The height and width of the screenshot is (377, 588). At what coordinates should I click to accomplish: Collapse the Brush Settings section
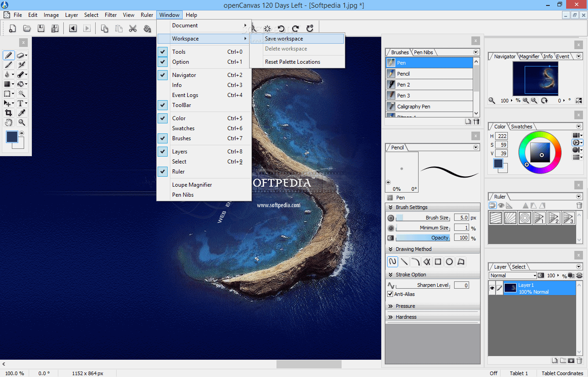tap(391, 207)
